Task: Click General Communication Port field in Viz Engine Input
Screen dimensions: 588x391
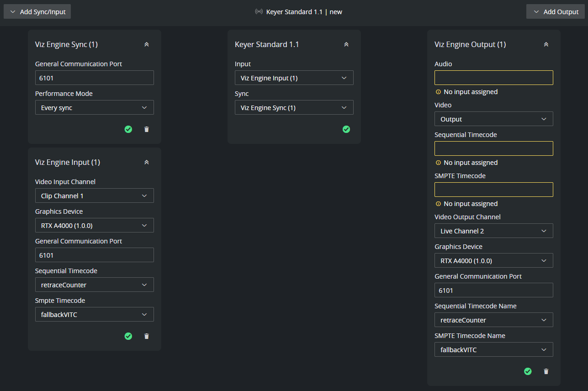Action: (x=95, y=255)
